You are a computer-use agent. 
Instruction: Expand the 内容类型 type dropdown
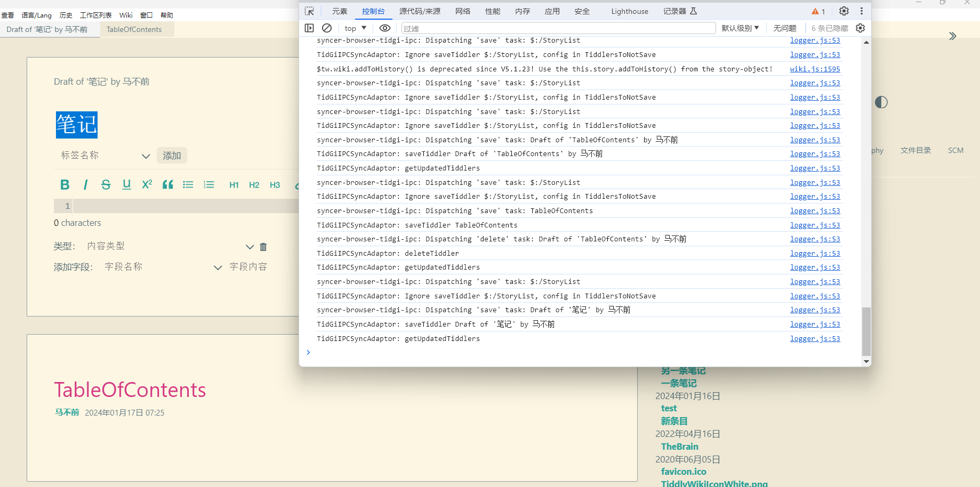point(250,247)
